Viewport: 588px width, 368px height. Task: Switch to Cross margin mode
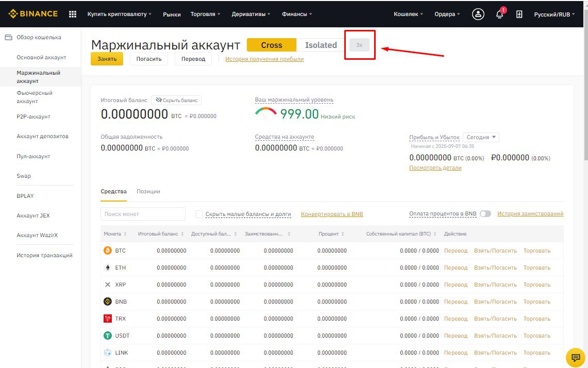(272, 45)
